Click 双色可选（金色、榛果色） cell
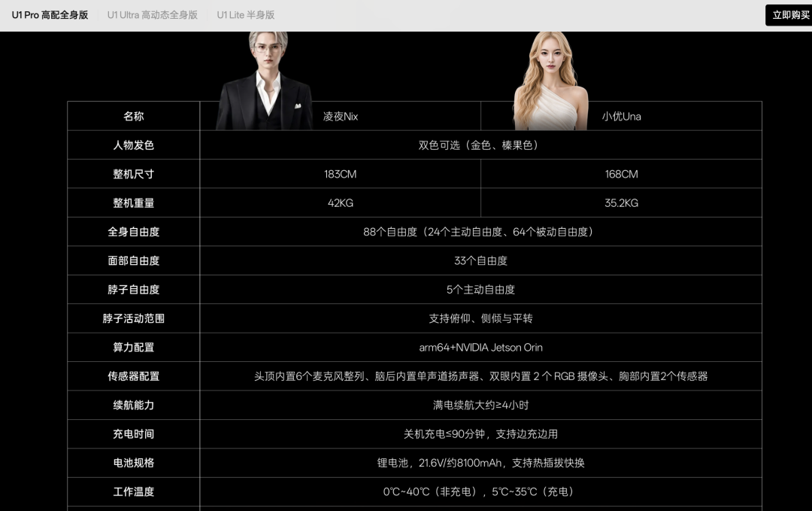This screenshot has height=511, width=812. click(x=480, y=145)
